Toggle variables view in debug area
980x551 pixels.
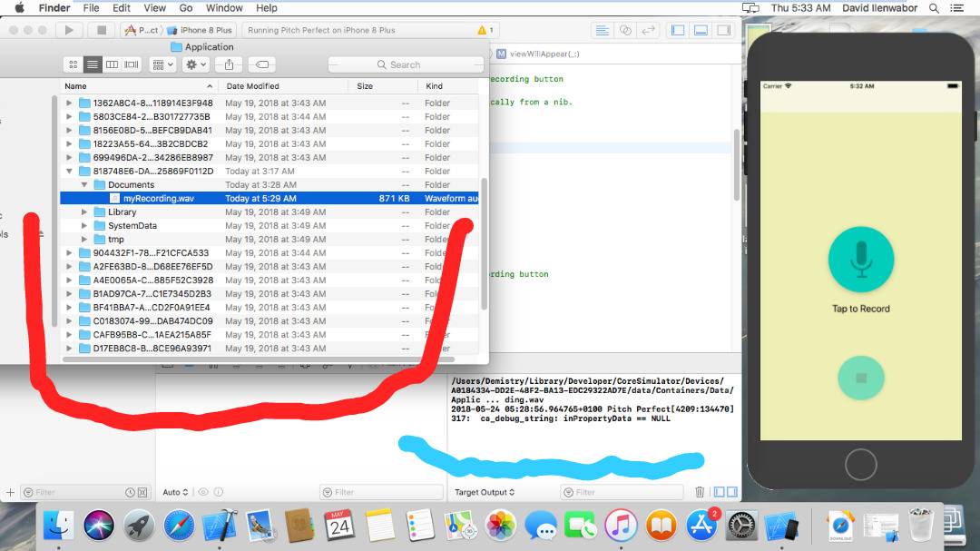tap(720, 492)
